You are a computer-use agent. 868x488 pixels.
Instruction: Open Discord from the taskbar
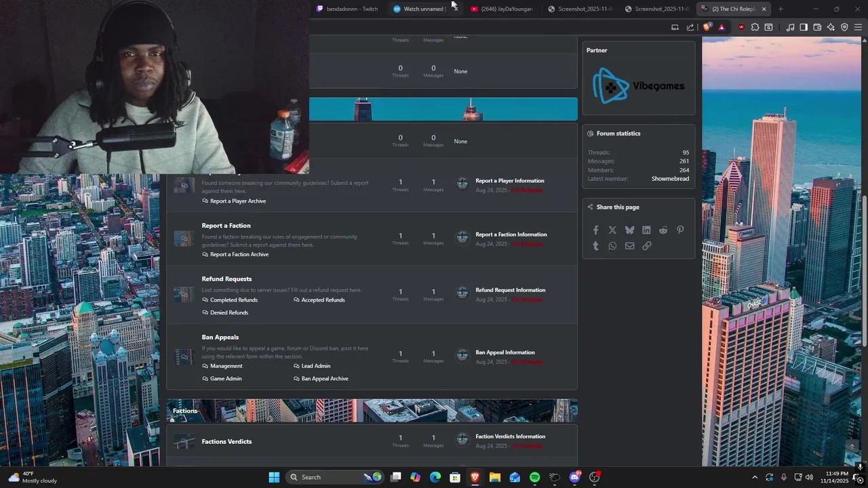[574, 477]
